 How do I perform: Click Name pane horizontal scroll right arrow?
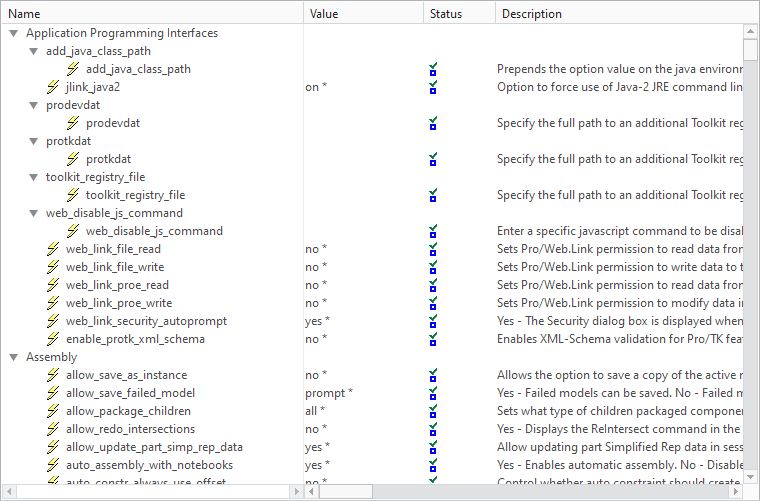click(x=297, y=492)
